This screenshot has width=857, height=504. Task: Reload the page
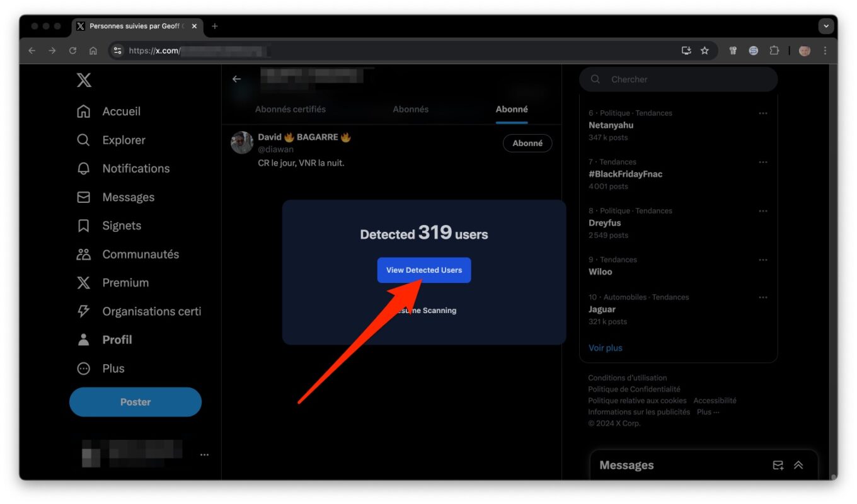tap(72, 51)
